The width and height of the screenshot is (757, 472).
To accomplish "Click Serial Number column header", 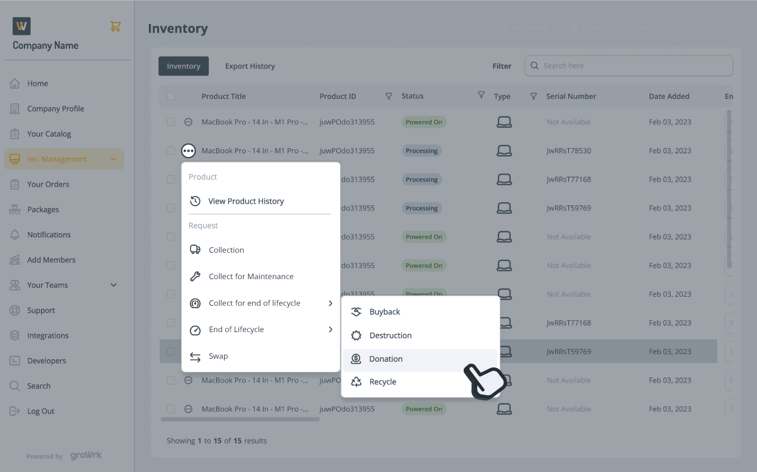I will click(x=571, y=96).
